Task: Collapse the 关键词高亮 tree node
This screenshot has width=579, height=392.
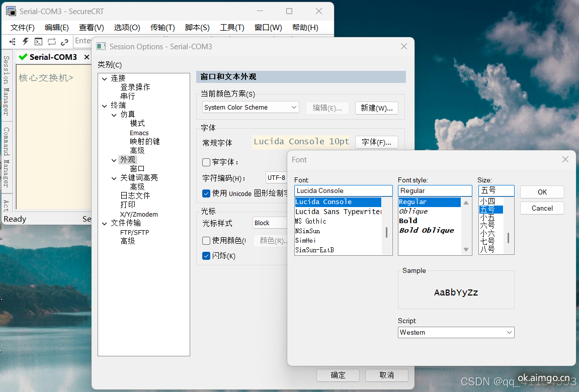Action: pyautogui.click(x=114, y=178)
